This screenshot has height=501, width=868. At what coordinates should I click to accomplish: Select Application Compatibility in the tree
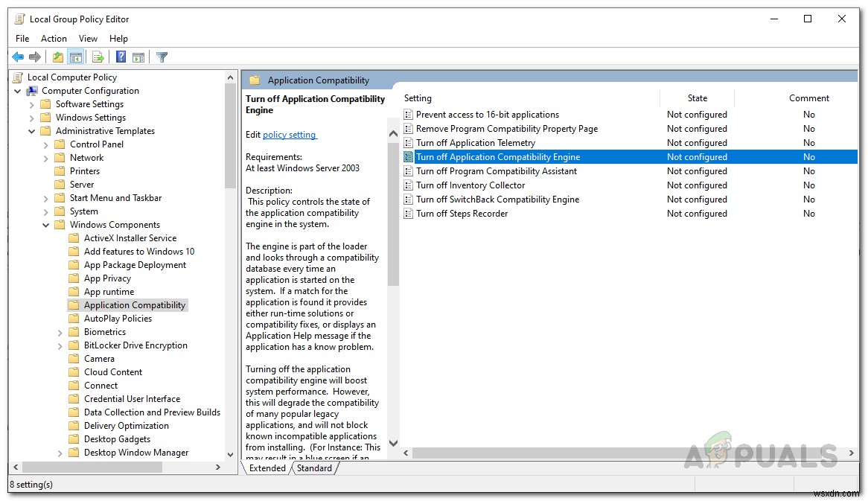click(133, 304)
